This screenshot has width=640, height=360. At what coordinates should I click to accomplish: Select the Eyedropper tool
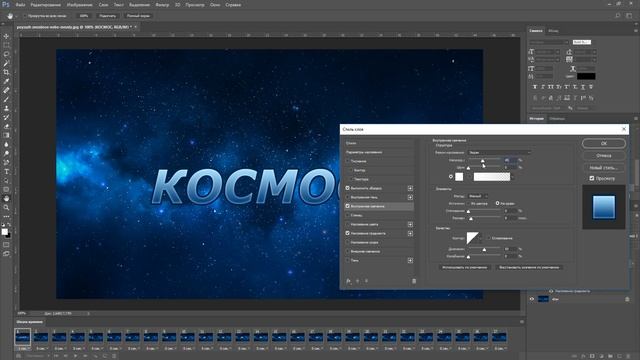click(x=6, y=81)
